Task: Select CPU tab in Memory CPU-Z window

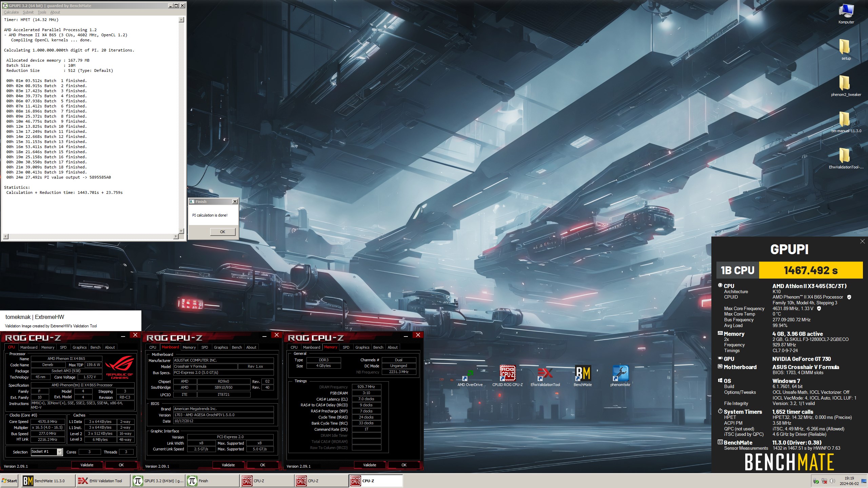Action: [294, 347]
